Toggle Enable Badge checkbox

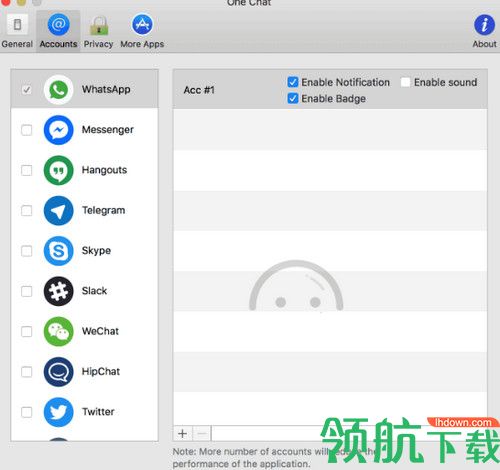coord(293,98)
